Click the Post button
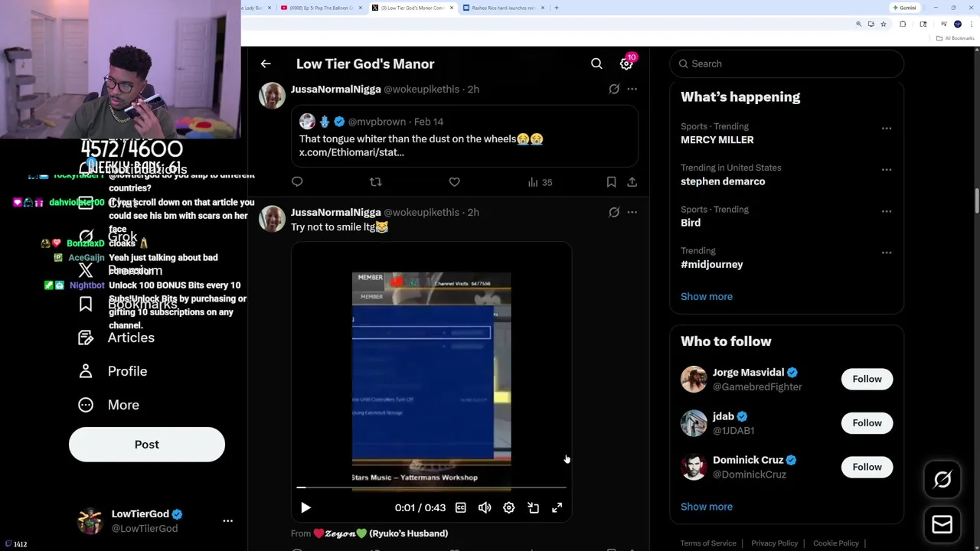Screen dimensions: 980x551 tap(147, 445)
